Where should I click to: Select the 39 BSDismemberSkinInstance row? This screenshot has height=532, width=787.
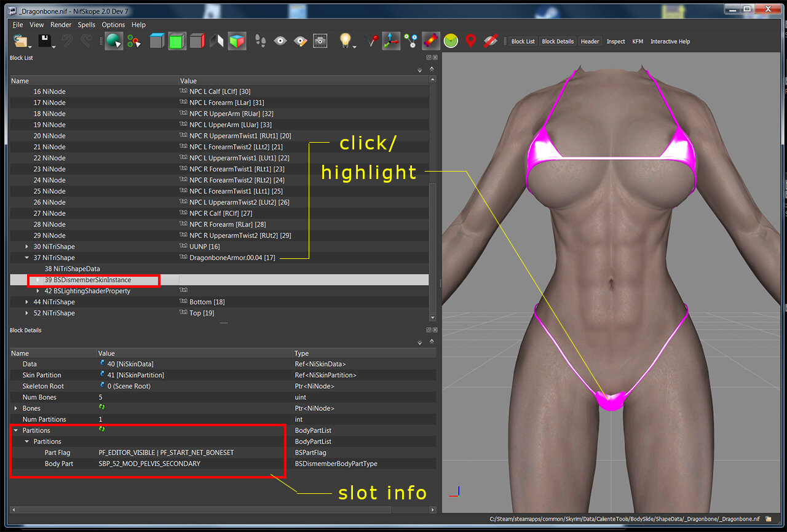click(219, 280)
